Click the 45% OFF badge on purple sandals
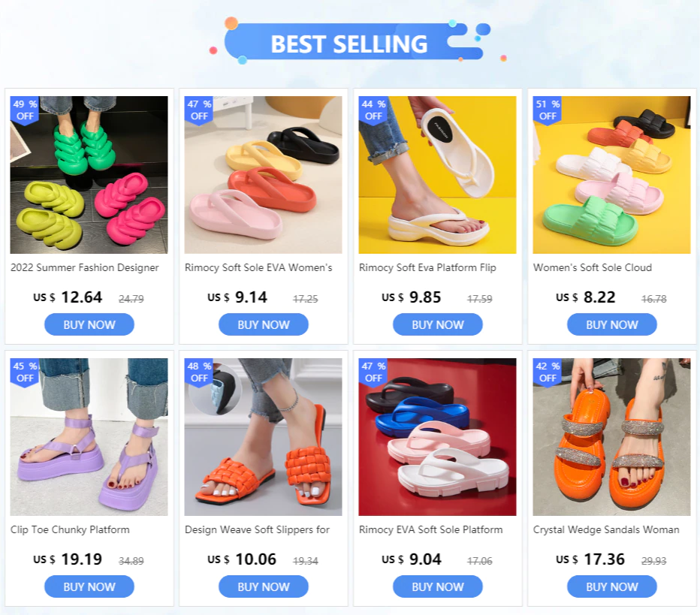The width and height of the screenshot is (700, 615). click(25, 372)
